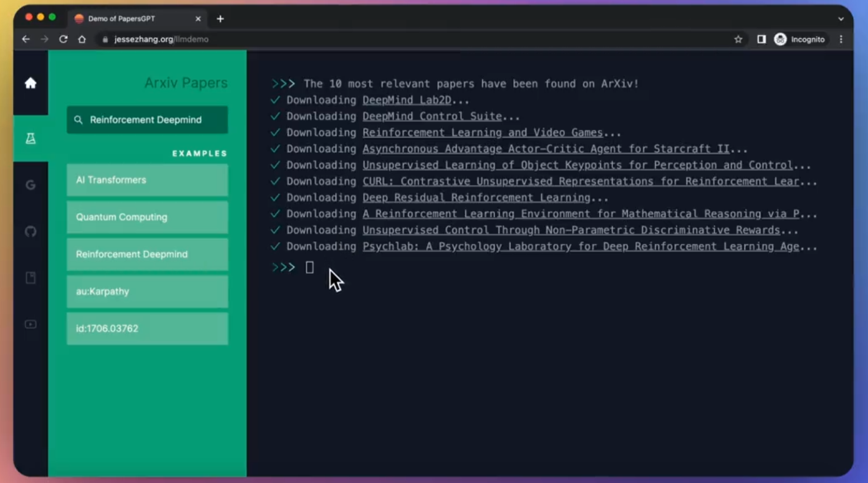Open Incognito profile indicator

pyautogui.click(x=799, y=39)
